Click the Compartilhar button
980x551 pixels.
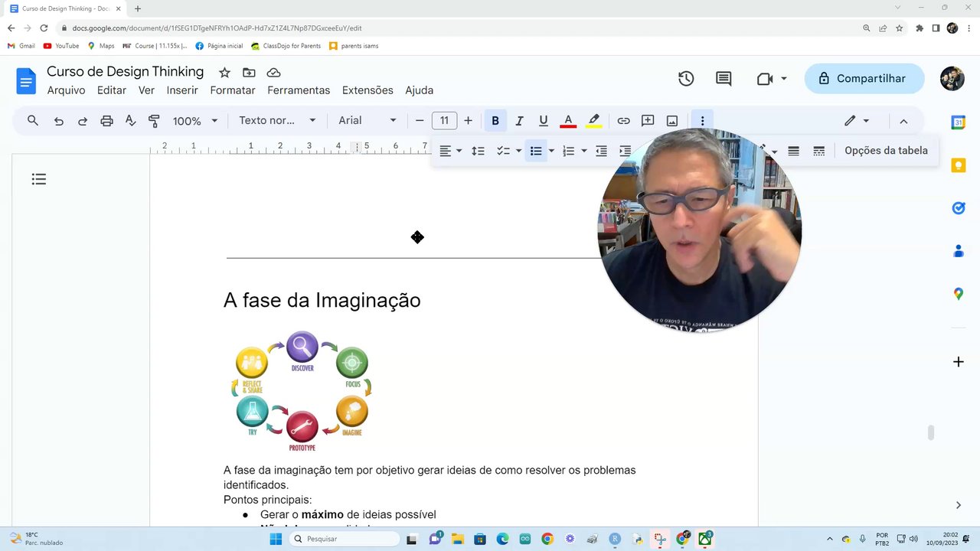pos(864,79)
